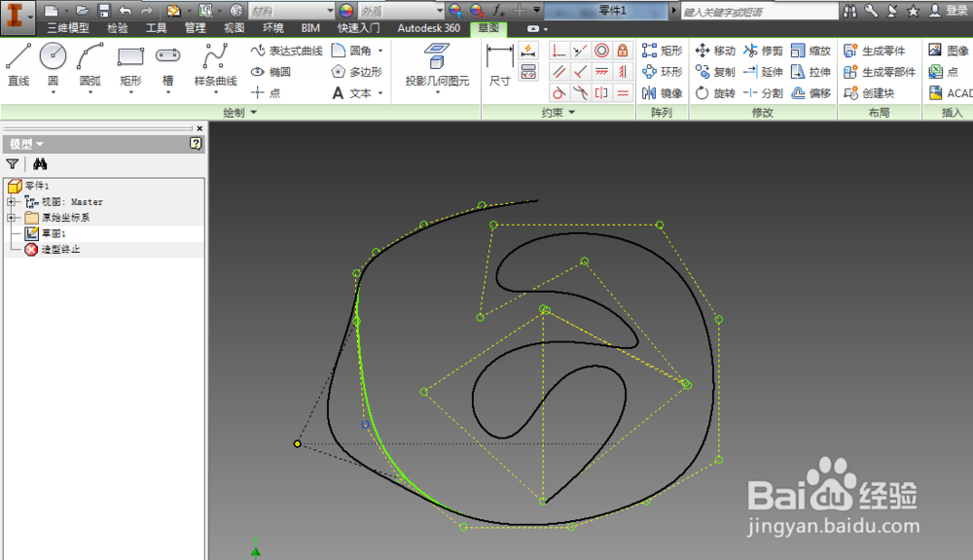This screenshot has height=560, width=973.
Task: Click 生成零部件 make components button
Action: point(880,72)
